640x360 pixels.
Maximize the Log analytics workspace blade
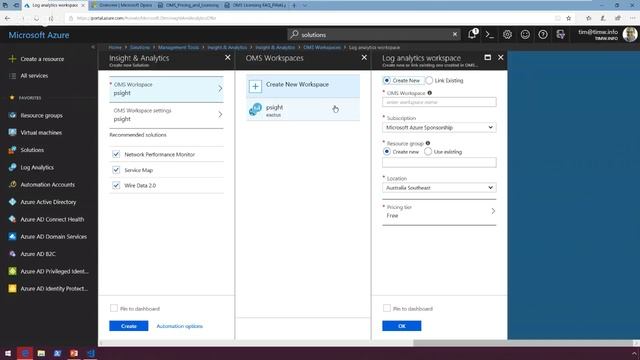pyautogui.click(x=487, y=58)
